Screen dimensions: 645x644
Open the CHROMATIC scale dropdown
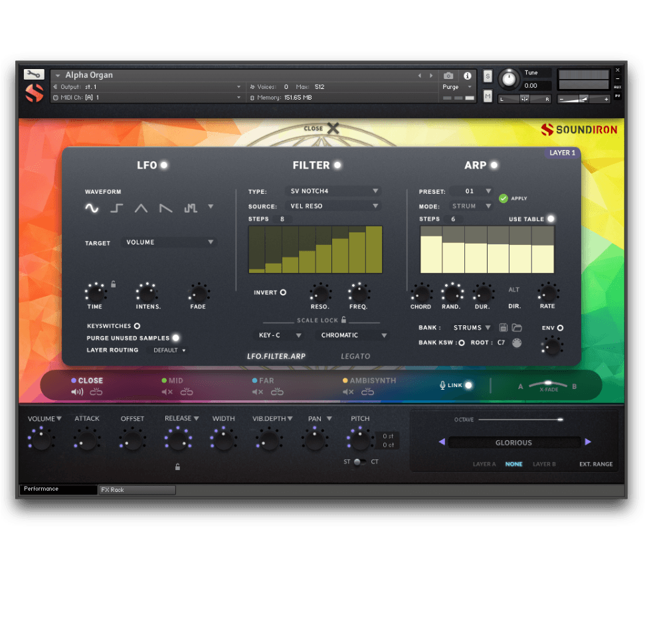353,335
